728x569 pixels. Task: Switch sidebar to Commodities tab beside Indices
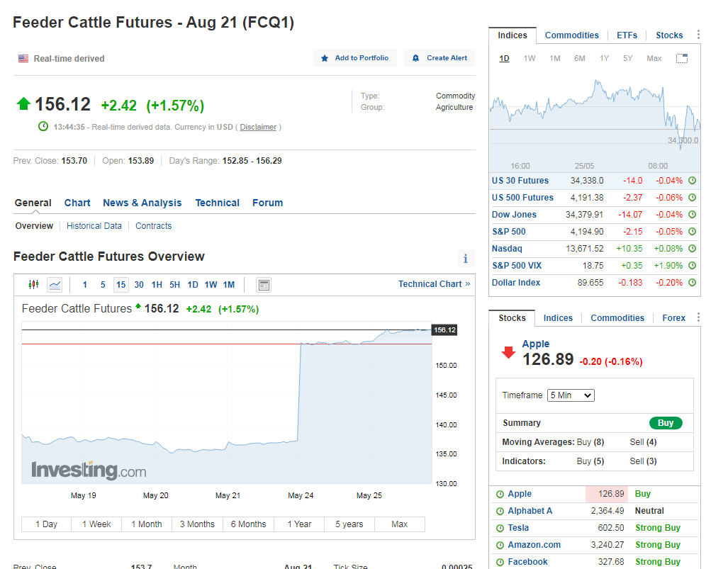(x=572, y=35)
